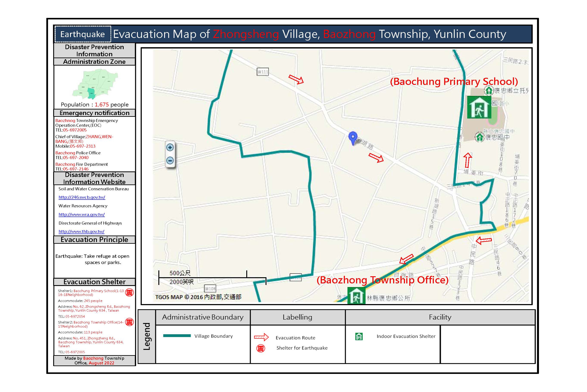Click the legend's Shelter for Earthquake 震 symbol
This screenshot has width=587, height=392.
coord(261,348)
